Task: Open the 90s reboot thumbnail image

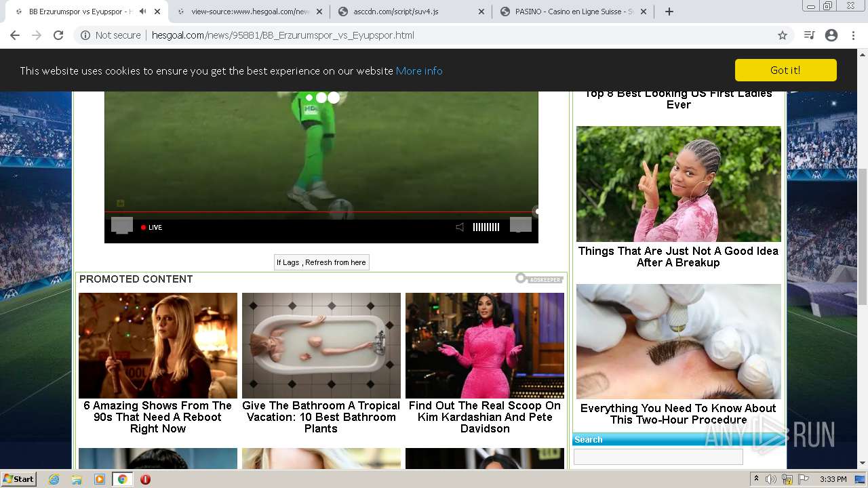Action: click(x=158, y=346)
